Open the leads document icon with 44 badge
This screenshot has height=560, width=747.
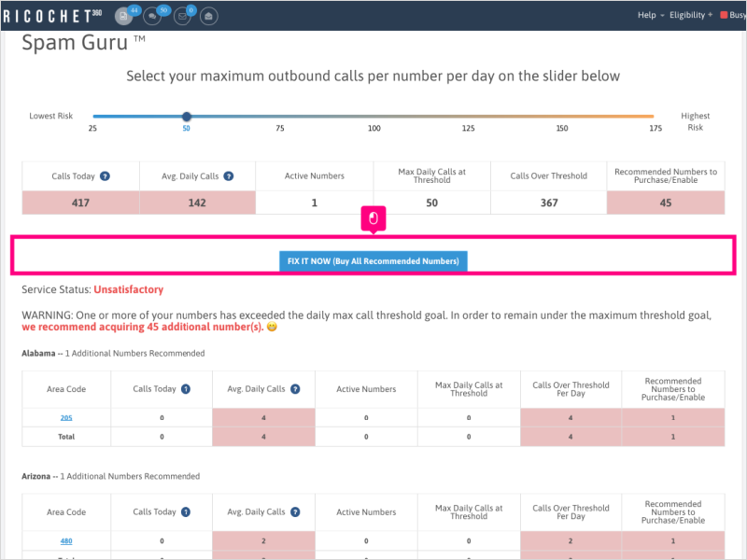coord(123,16)
